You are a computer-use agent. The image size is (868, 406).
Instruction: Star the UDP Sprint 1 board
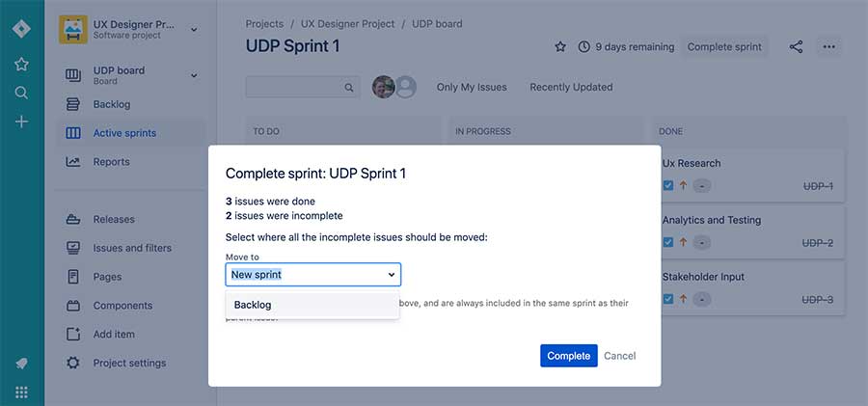pyautogui.click(x=560, y=46)
